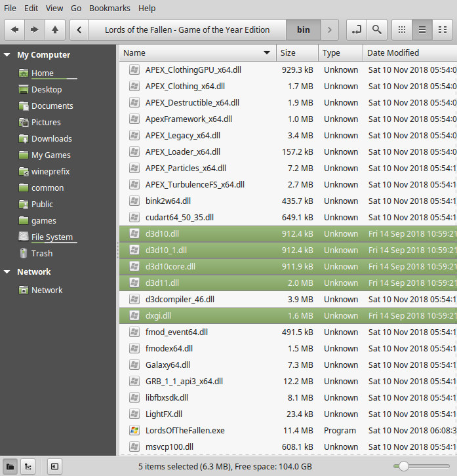The height and width of the screenshot is (476, 457).
Task: Select APEX_ClothingGPU_x64.dll file name
Action: pyautogui.click(x=193, y=70)
